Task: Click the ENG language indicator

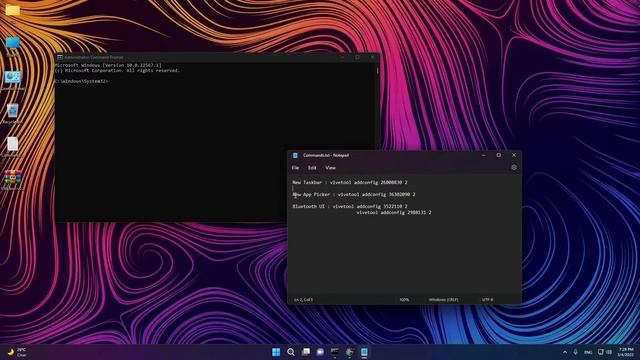Action: 588,353
